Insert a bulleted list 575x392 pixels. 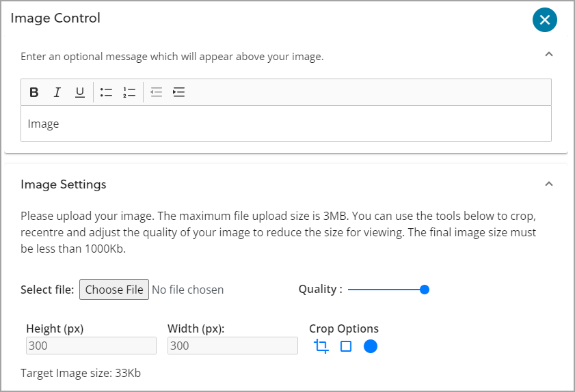pyautogui.click(x=106, y=92)
